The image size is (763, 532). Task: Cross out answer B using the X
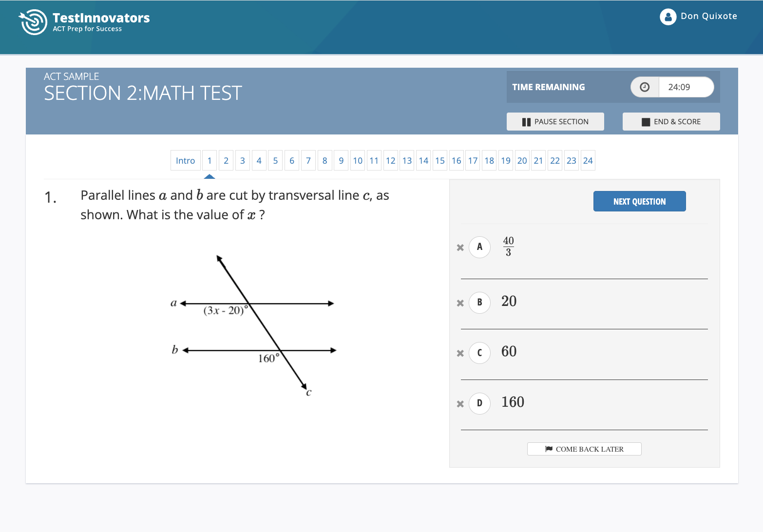point(460,303)
